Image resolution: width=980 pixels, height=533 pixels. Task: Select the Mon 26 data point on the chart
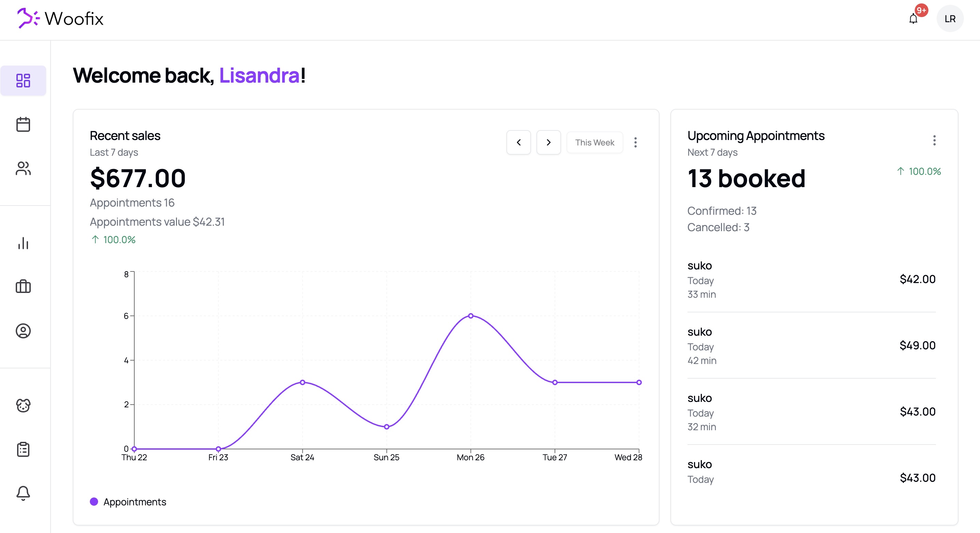pyautogui.click(x=471, y=315)
